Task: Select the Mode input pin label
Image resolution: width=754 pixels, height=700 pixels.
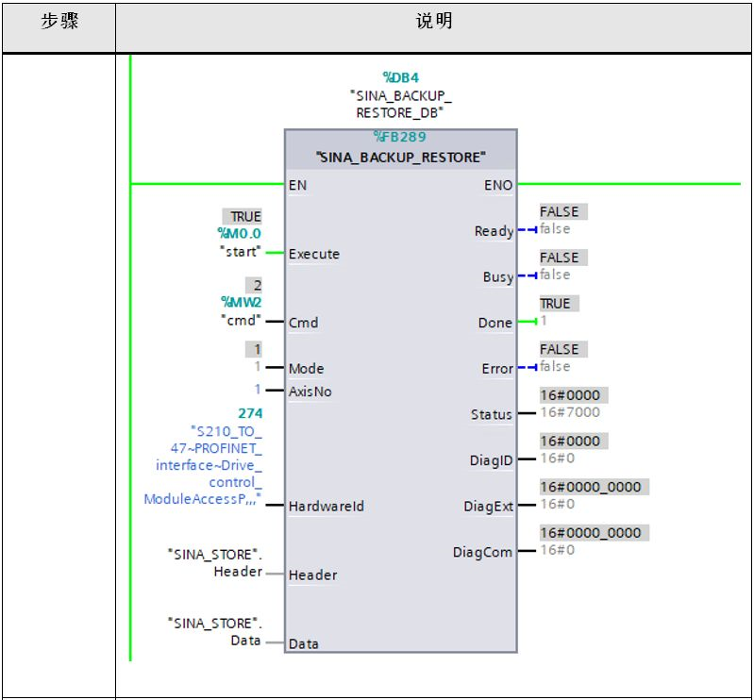Action: (306, 369)
